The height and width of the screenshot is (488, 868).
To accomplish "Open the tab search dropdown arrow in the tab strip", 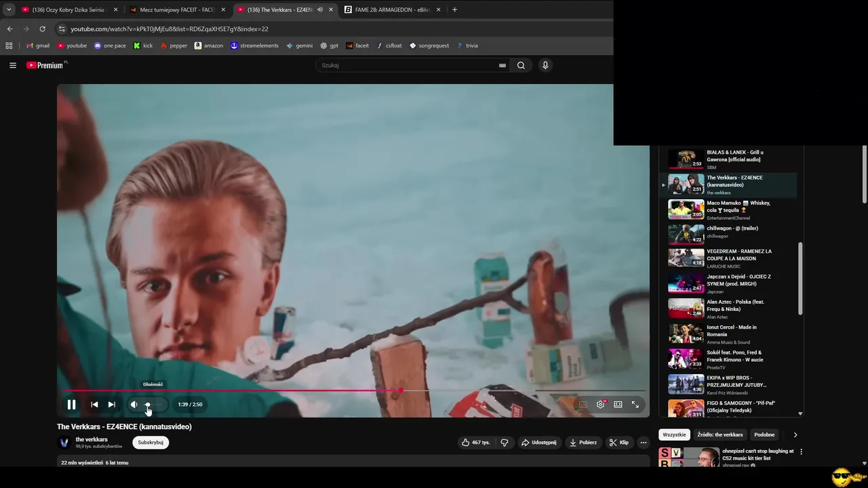I will tap(9, 9).
